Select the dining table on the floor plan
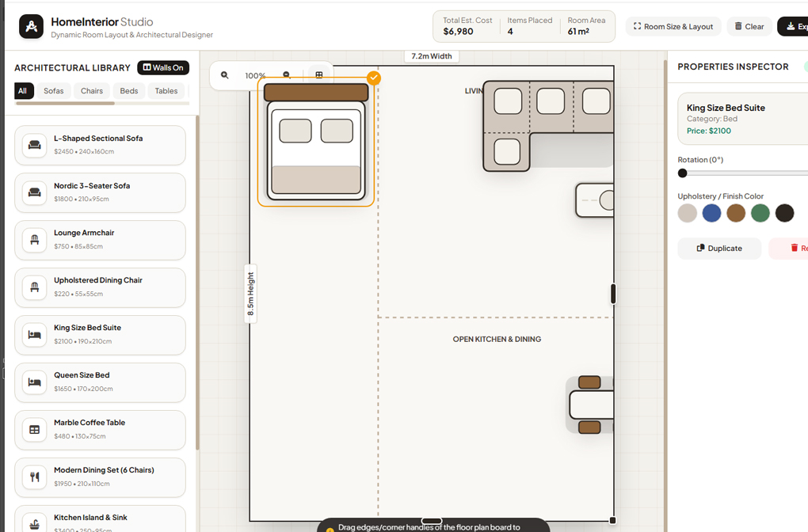808x532 pixels. tap(591, 405)
